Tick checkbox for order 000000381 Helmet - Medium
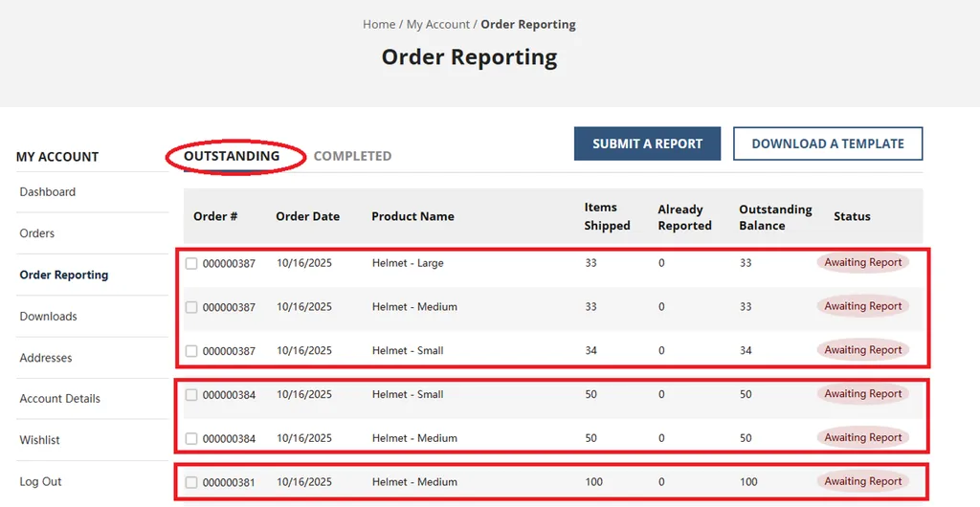 click(191, 482)
